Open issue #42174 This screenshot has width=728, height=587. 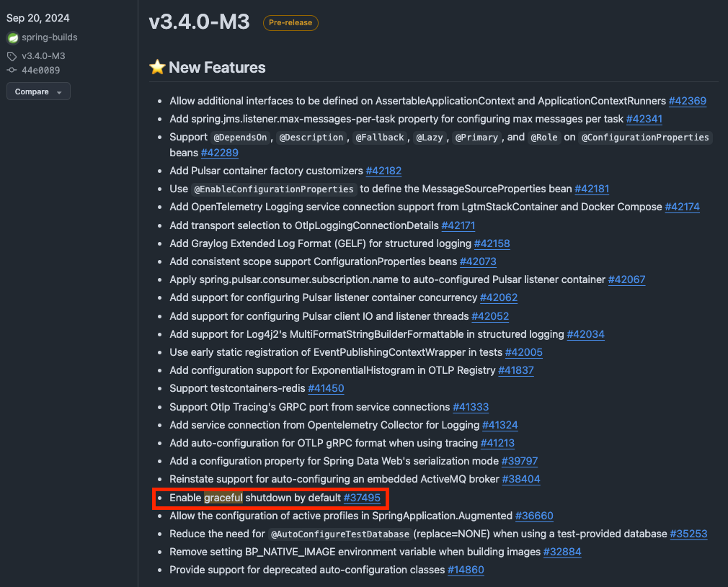coord(682,207)
